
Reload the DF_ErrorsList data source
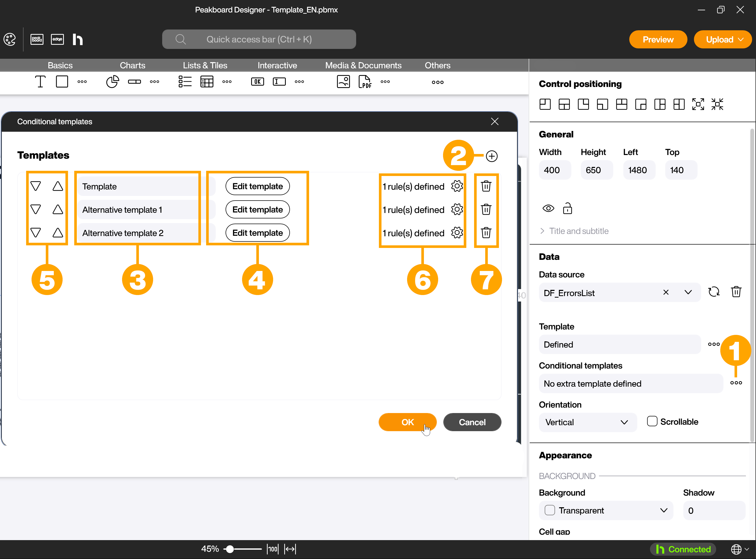pyautogui.click(x=714, y=292)
